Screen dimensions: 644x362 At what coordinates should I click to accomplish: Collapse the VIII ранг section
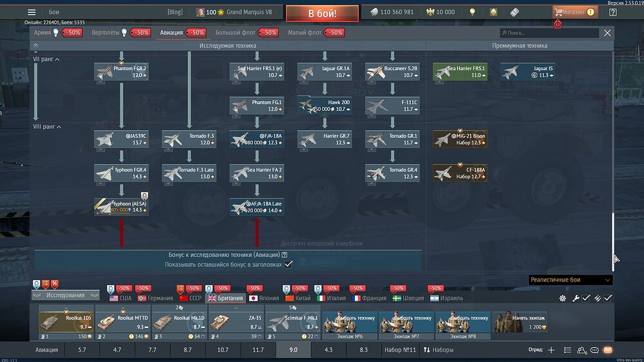[x=59, y=127]
